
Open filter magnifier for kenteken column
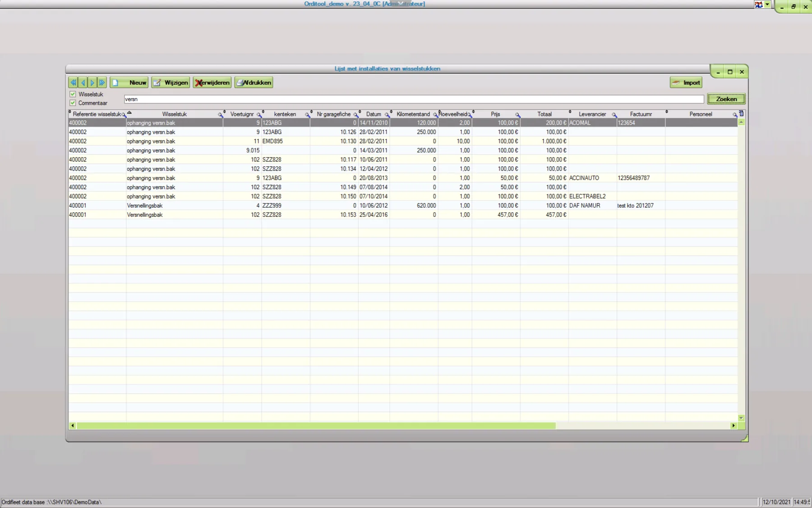coord(307,115)
